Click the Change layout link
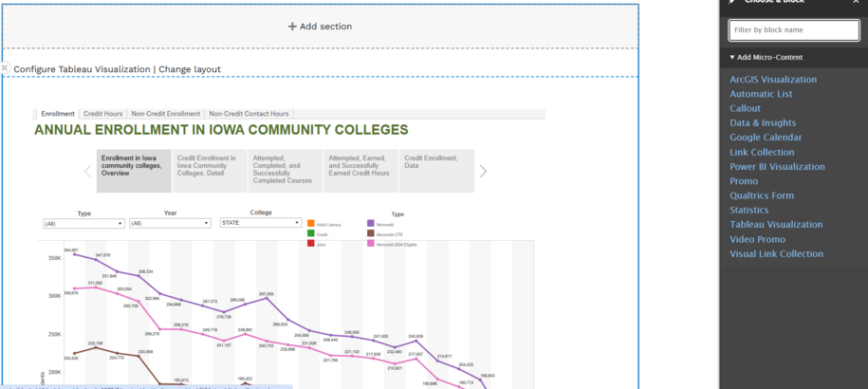The image size is (868, 389). click(189, 69)
